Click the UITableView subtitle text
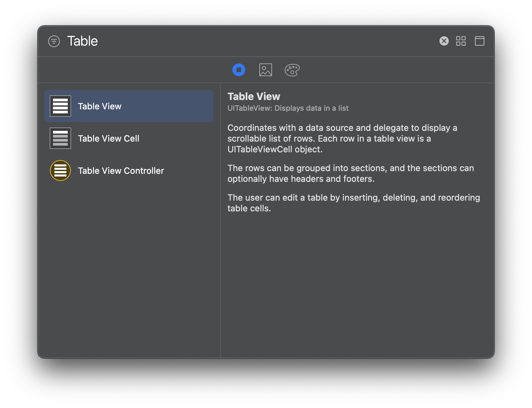 pyautogui.click(x=288, y=108)
